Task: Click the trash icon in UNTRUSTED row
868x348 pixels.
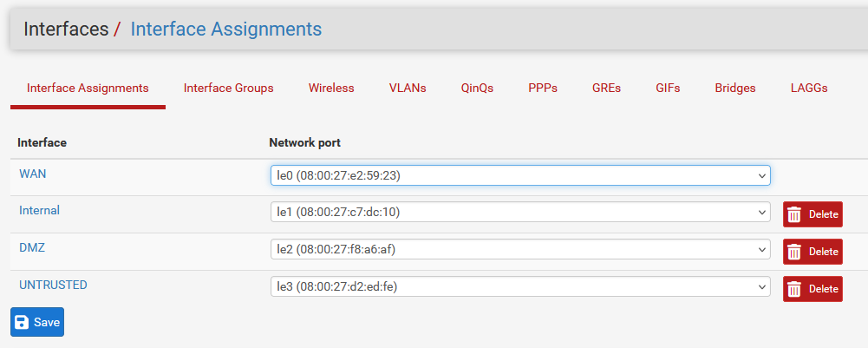Action: (794, 289)
